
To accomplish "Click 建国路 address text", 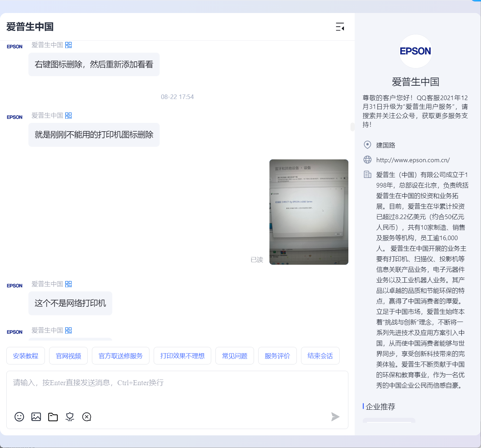I will [x=386, y=145].
